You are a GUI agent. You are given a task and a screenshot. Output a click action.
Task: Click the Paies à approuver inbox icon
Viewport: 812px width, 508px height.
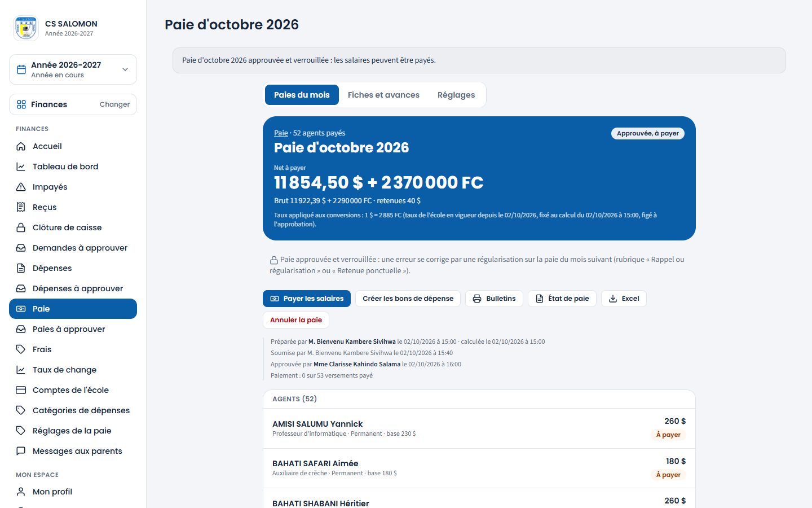point(21,329)
